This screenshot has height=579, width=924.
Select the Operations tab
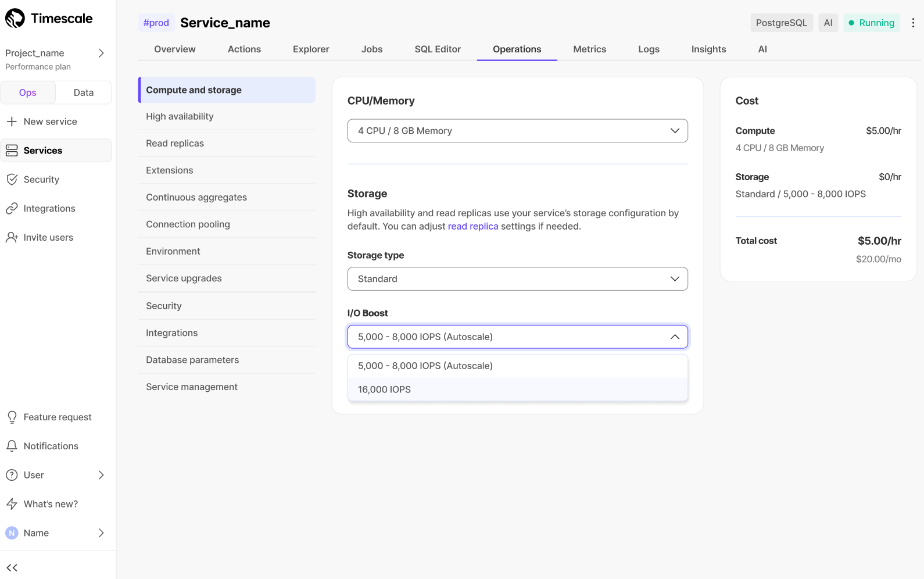(517, 49)
